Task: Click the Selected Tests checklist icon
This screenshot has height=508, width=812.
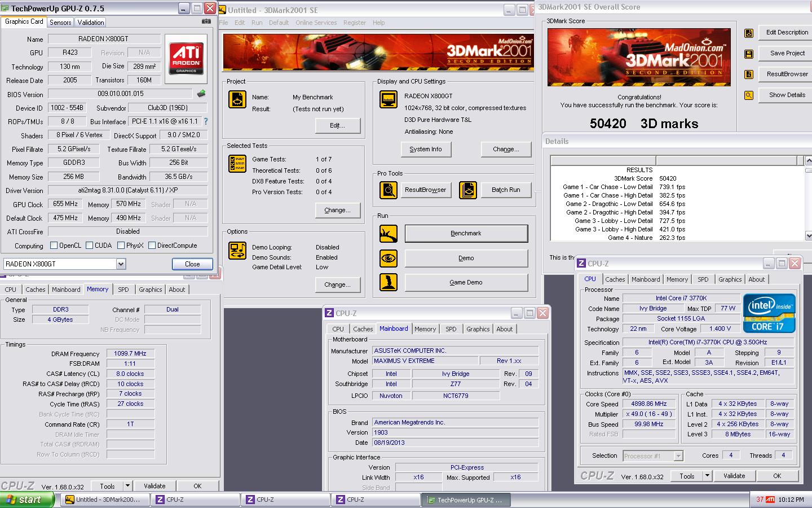Action: pyautogui.click(x=237, y=164)
